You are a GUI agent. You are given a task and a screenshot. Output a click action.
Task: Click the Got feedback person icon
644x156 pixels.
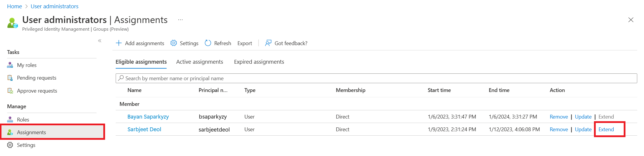pos(268,43)
